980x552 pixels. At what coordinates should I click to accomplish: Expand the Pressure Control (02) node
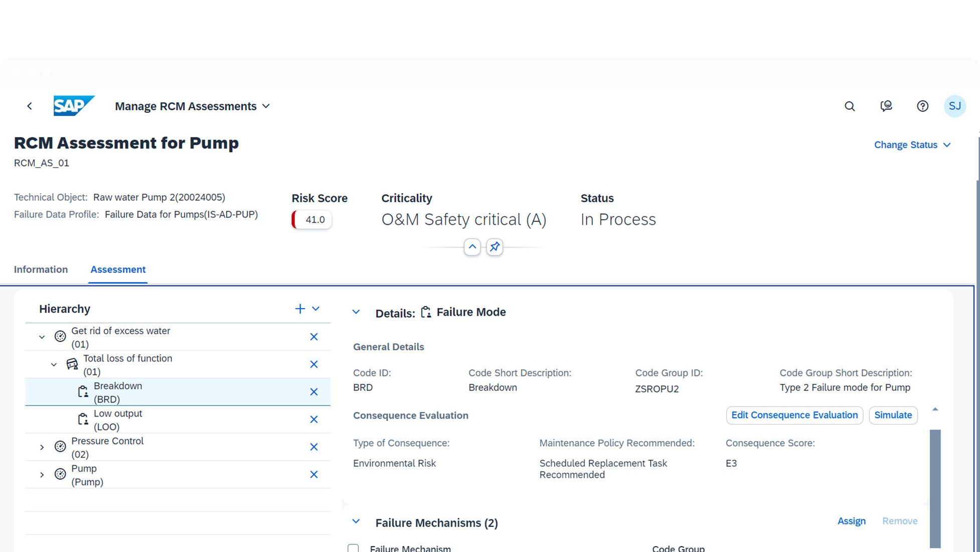(x=42, y=447)
